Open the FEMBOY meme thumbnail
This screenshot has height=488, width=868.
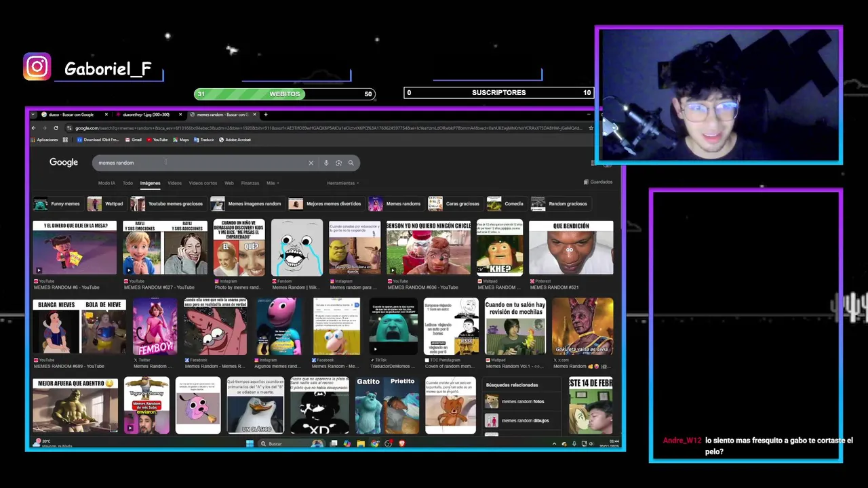[155, 326]
